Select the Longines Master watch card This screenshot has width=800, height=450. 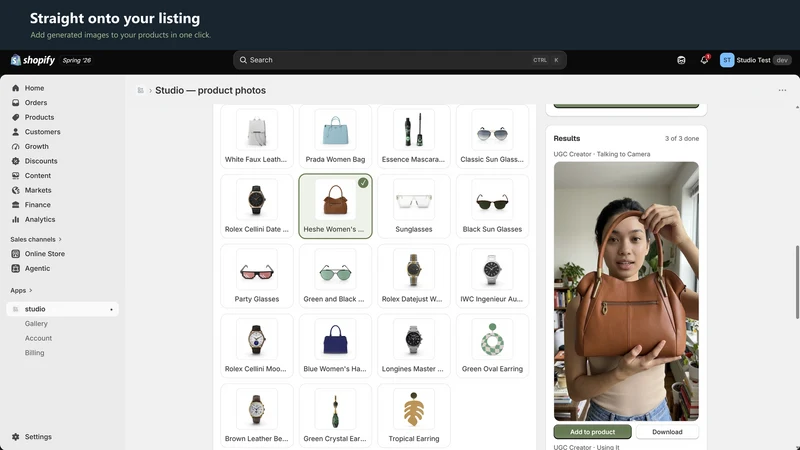point(414,346)
